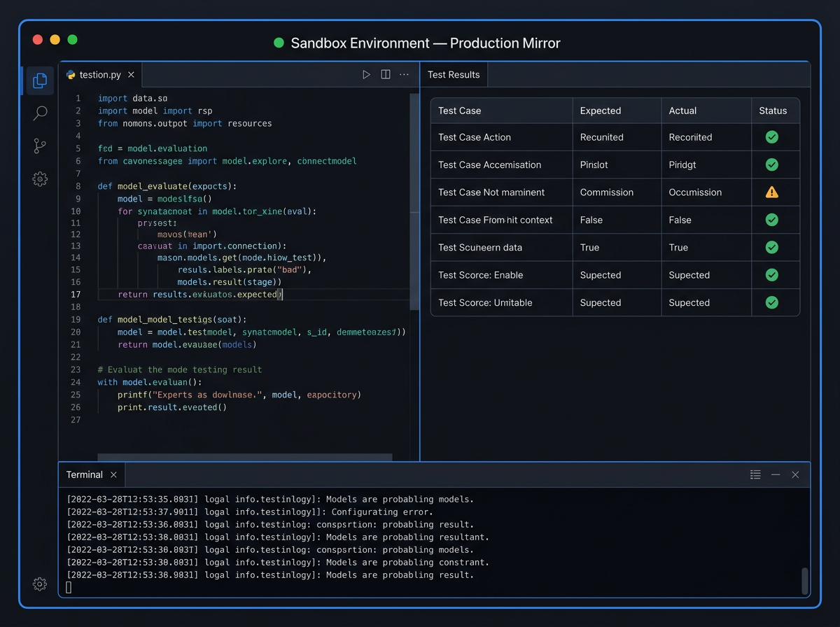Click the editor vertical scrollbar
840x627 pixels.
coord(414,202)
